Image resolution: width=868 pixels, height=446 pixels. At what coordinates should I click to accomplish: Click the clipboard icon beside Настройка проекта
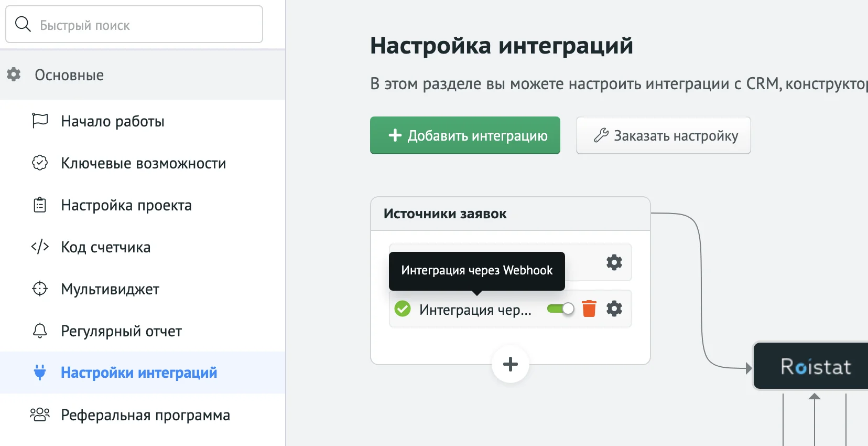(40, 205)
